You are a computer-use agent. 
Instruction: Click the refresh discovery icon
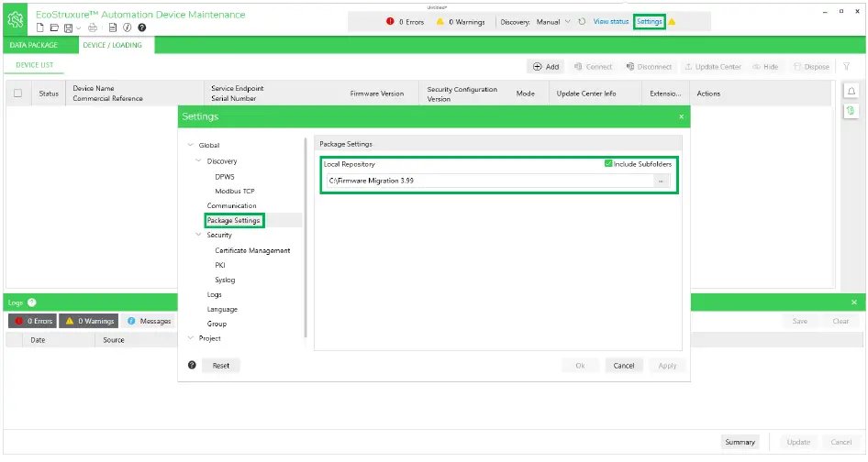pos(582,21)
